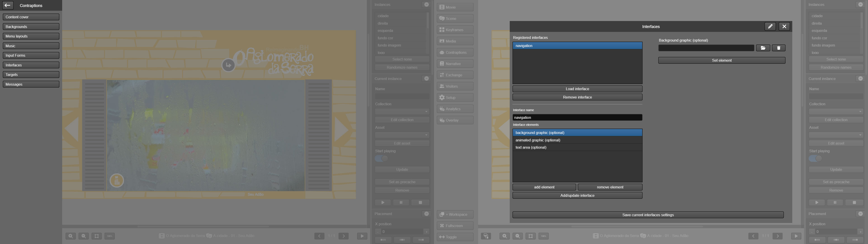Click the Load interface button
This screenshot has height=244, width=868.
pos(577,89)
